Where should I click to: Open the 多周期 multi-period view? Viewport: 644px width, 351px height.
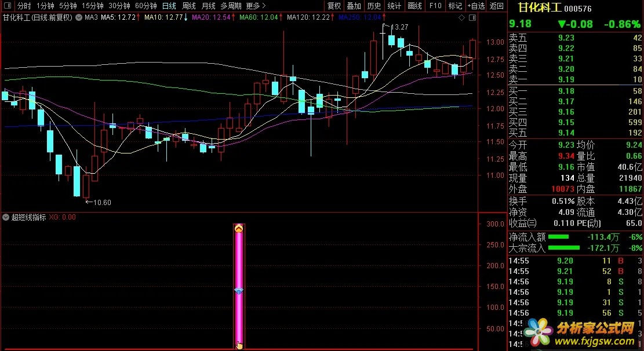point(231,6)
